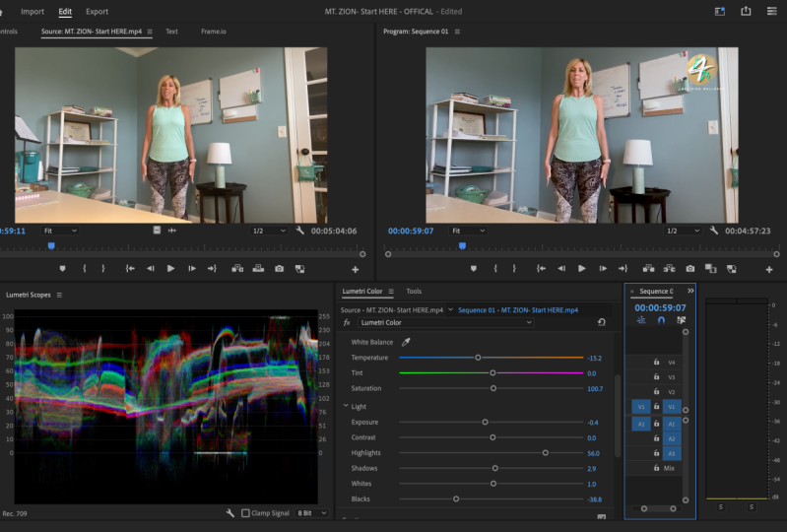The image size is (787, 532).
Task: Reset the Lumetri Color effect
Action: coord(601,322)
